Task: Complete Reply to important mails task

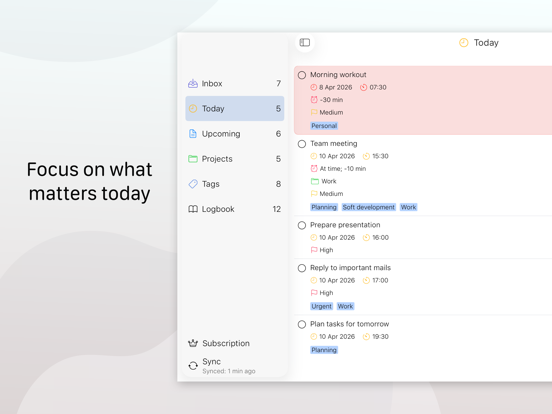Action: [x=302, y=268]
